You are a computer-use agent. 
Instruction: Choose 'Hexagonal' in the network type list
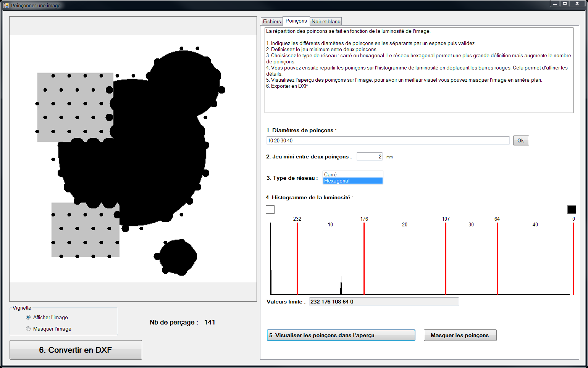point(352,181)
